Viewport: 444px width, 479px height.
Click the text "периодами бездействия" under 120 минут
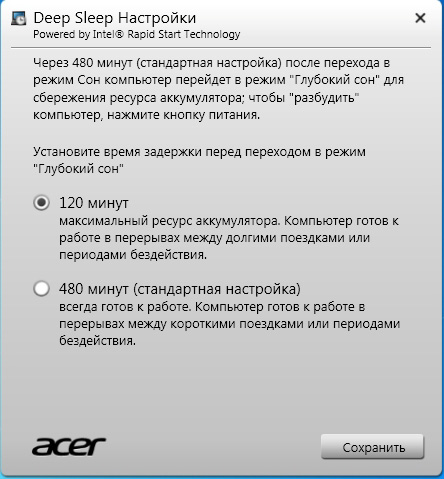coord(133,255)
